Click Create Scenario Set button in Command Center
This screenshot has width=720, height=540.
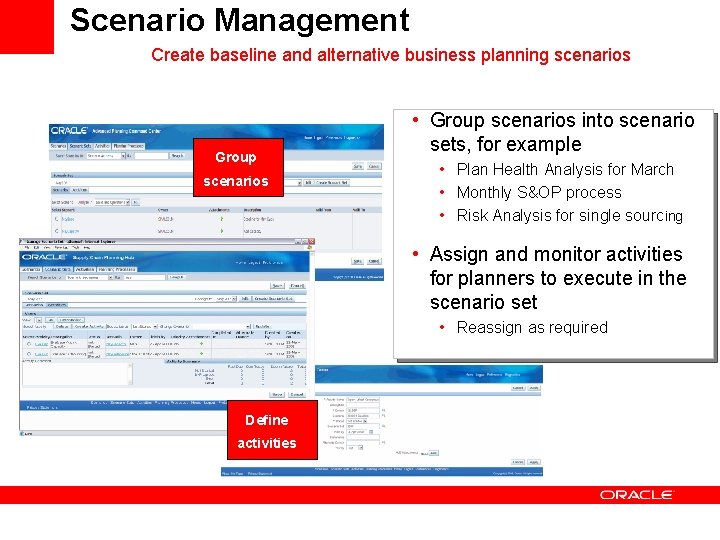coord(332,183)
